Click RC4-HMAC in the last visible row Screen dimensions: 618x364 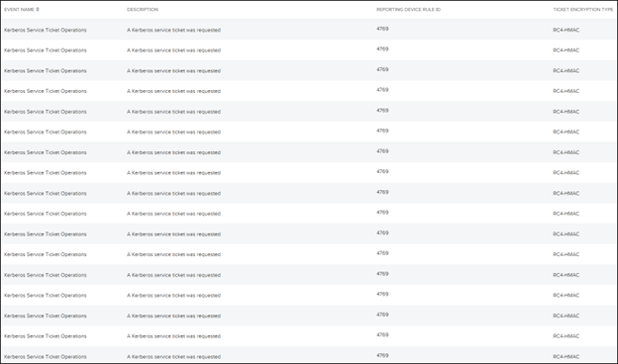(x=566, y=357)
